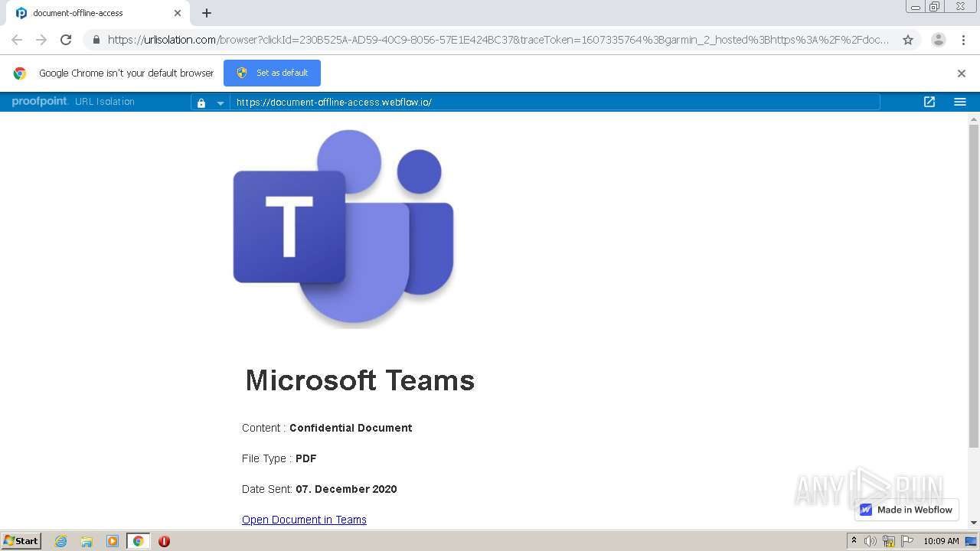
Task: Click Google Chrome isn't your default browser text
Action: pos(126,73)
